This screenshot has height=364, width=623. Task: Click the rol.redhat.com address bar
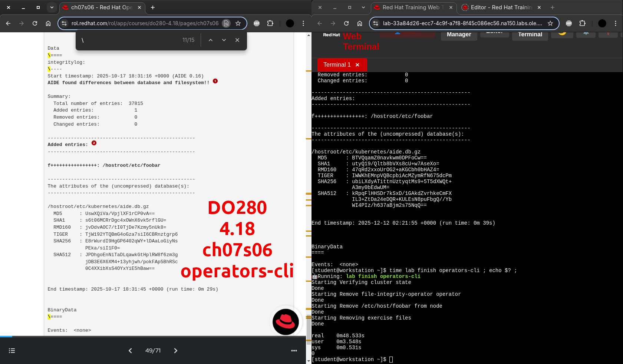145,23
